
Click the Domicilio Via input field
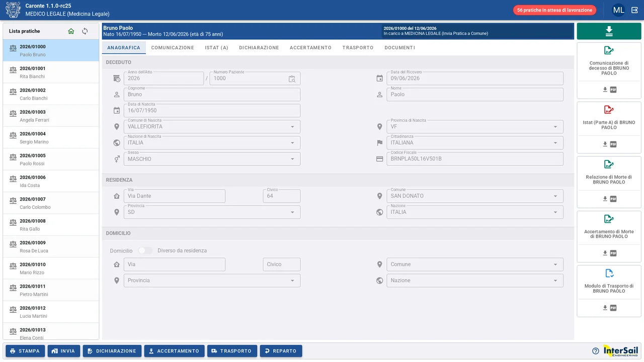[175, 264]
